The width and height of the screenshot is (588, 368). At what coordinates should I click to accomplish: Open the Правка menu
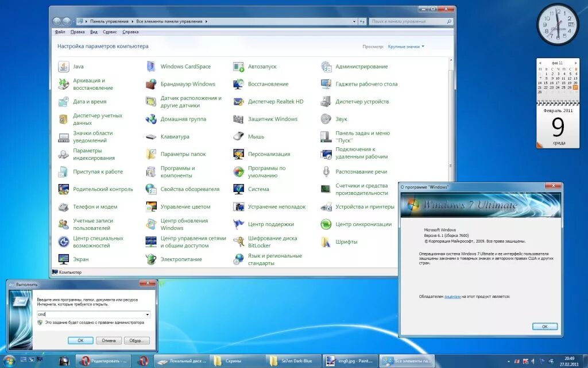pos(78,32)
